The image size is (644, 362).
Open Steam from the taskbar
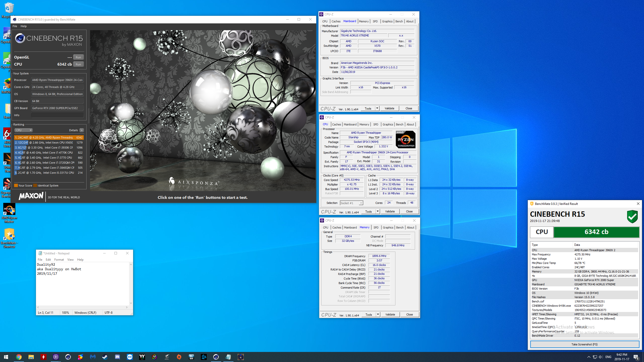[x=105, y=357]
